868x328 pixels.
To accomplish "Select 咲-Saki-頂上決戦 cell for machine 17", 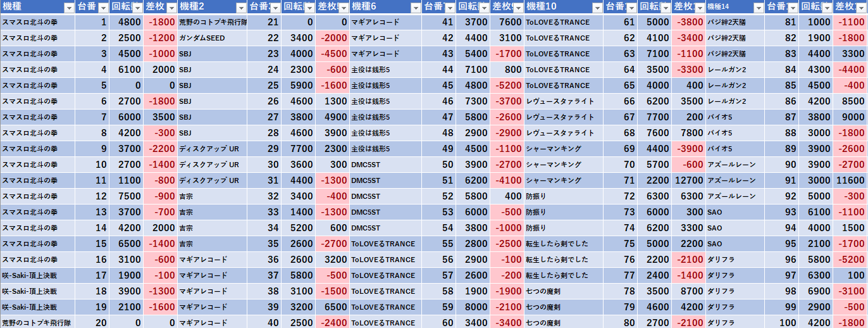I will 38,275.
